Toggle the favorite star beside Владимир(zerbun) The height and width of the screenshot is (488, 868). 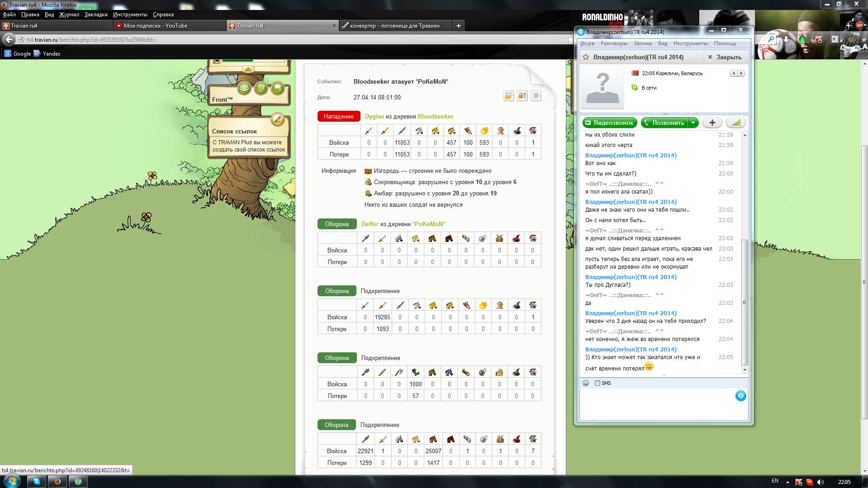586,57
